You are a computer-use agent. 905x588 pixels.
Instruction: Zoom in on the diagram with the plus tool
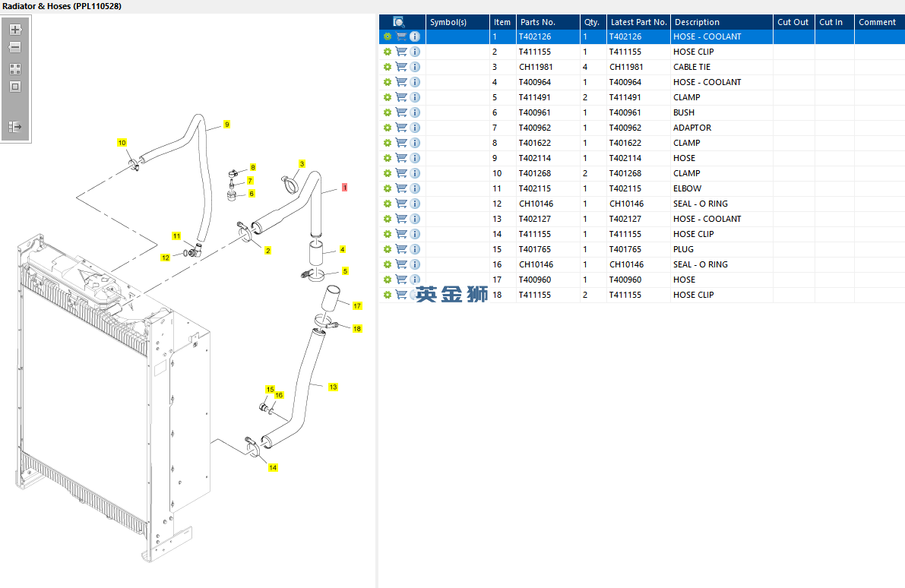coord(16,30)
